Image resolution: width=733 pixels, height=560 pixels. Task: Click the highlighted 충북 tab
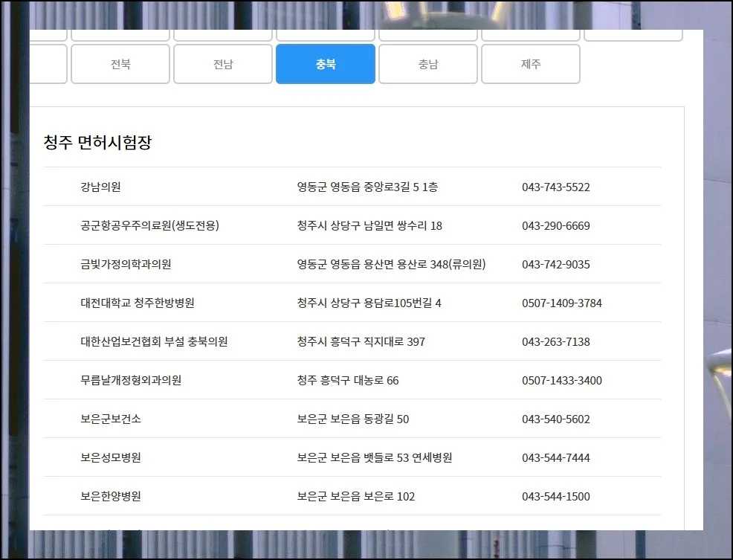pos(326,64)
